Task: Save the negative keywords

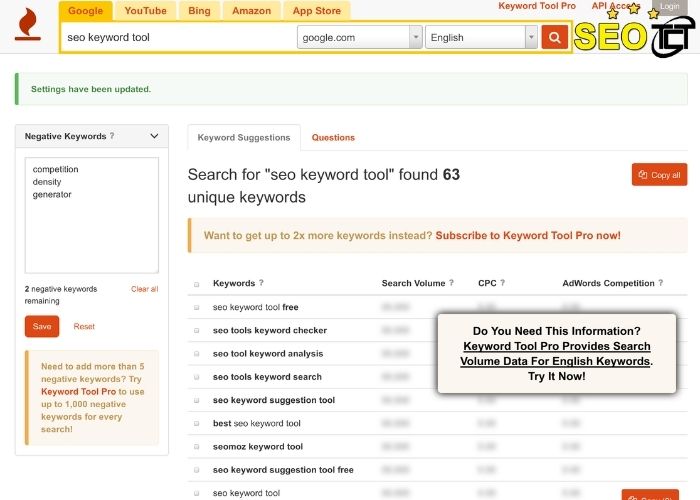Action: 42,326
